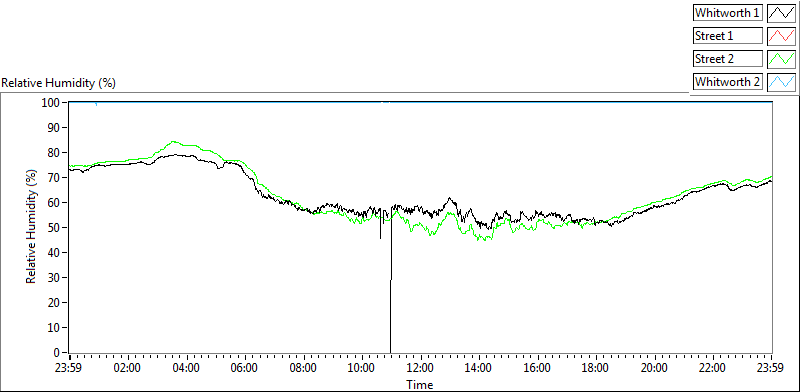Click the 22:00 time axis label

[x=713, y=368]
